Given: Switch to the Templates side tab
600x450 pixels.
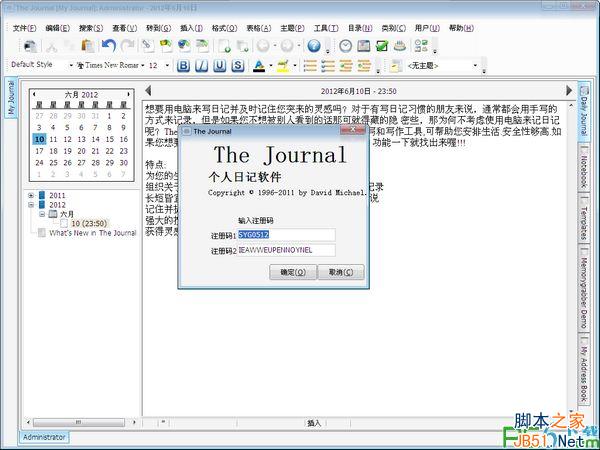Looking at the screenshot, I should (x=584, y=220).
